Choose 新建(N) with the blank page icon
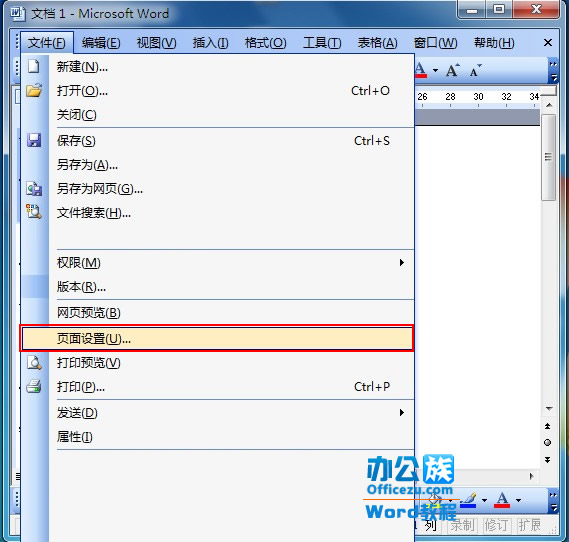The image size is (569, 542). pos(218,67)
